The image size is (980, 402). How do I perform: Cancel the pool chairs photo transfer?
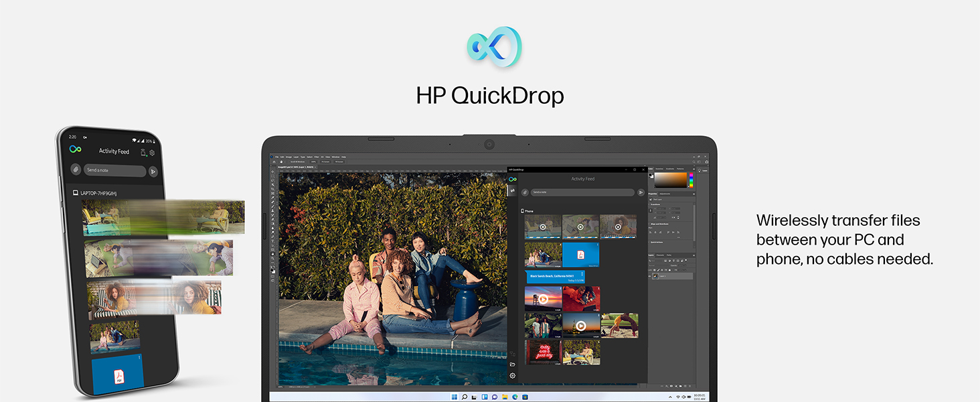click(x=543, y=227)
